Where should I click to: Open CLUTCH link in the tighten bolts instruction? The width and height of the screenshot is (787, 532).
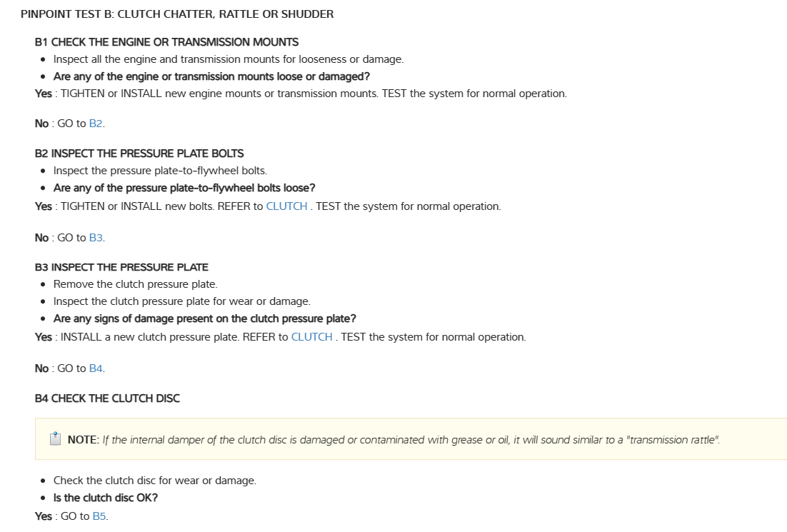point(286,206)
